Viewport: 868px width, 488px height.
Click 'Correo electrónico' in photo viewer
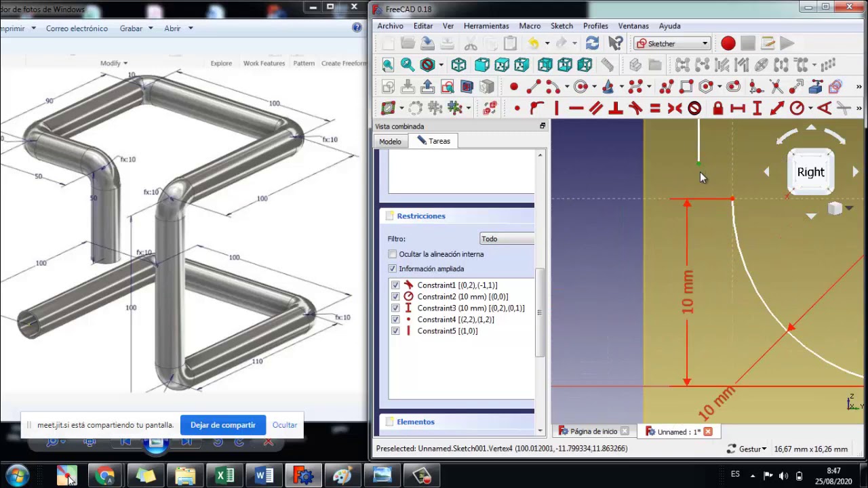coord(77,28)
